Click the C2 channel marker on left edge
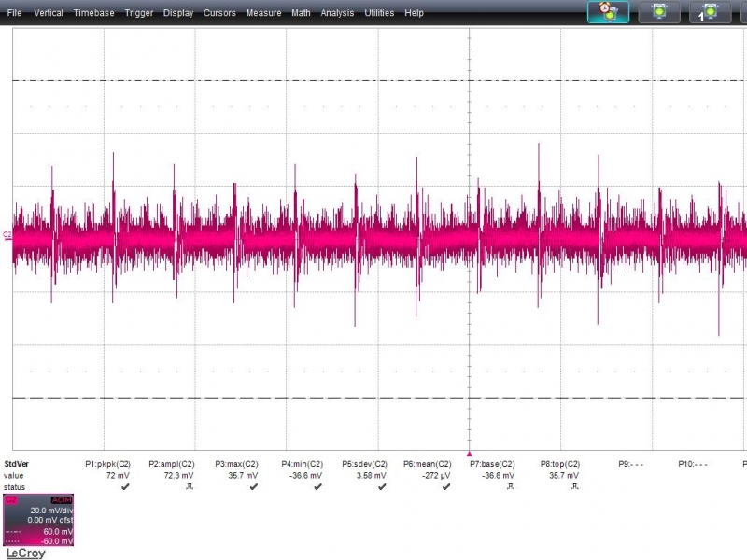 click(x=7, y=235)
